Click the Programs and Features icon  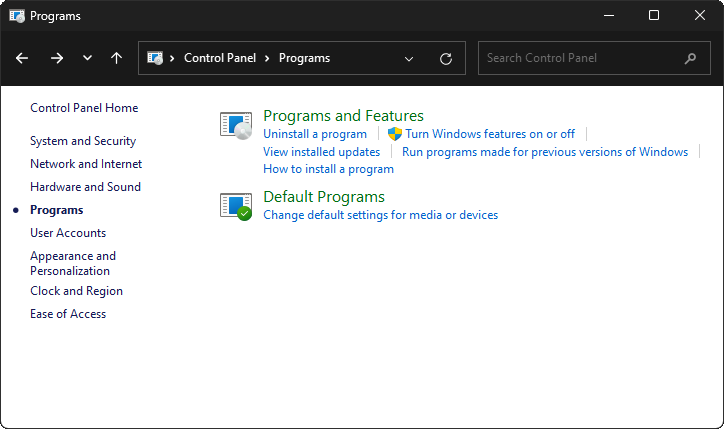[236, 125]
